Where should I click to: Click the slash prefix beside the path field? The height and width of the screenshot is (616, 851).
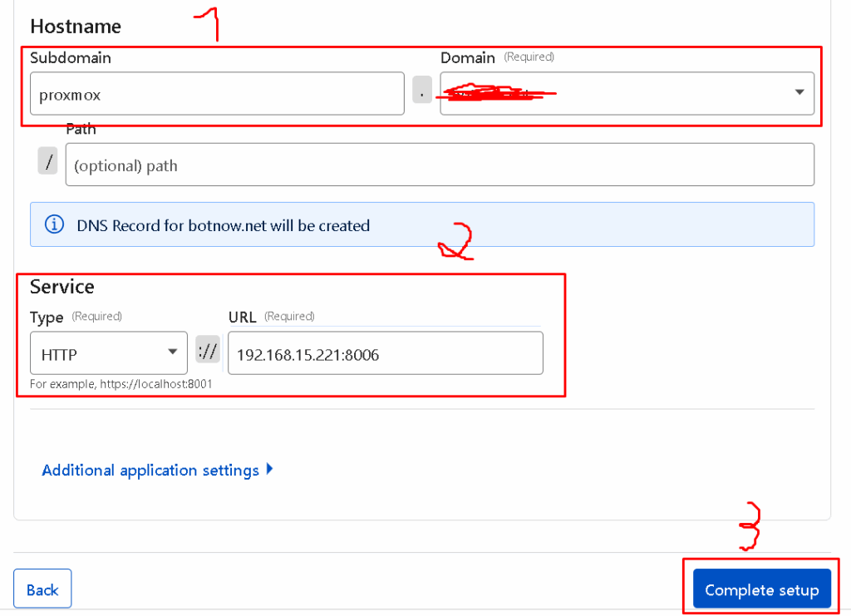(x=47, y=161)
